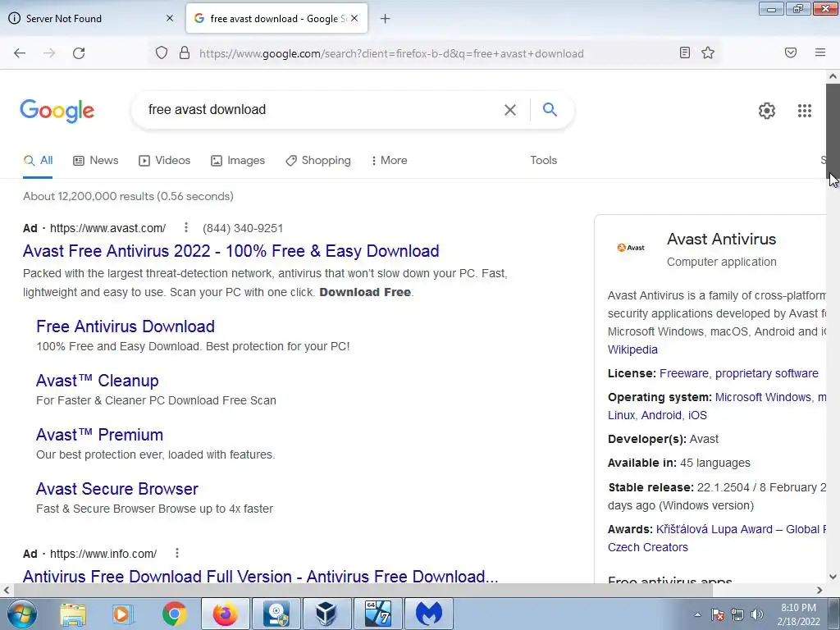Viewport: 840px width, 630px height.
Task: Close the 'Server Not Found' tab
Action: (170, 18)
